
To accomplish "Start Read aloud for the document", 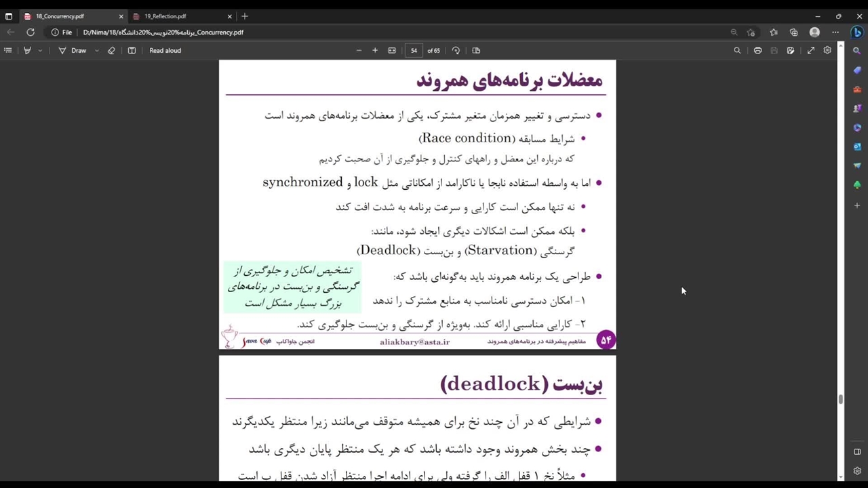I will [165, 50].
